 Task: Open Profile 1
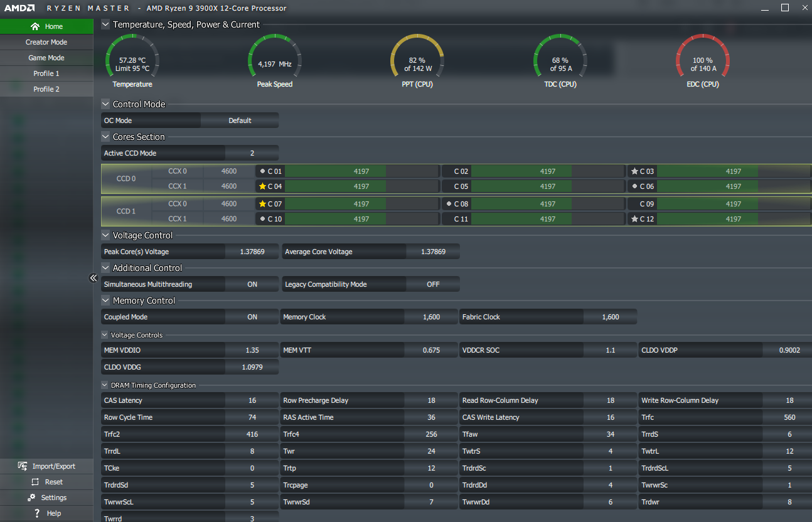point(46,73)
